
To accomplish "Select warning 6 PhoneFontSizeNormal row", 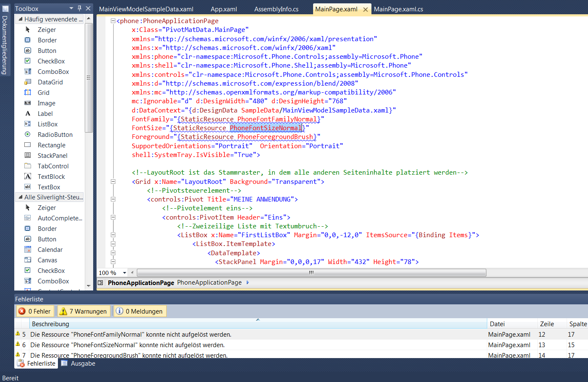I will click(301, 345).
